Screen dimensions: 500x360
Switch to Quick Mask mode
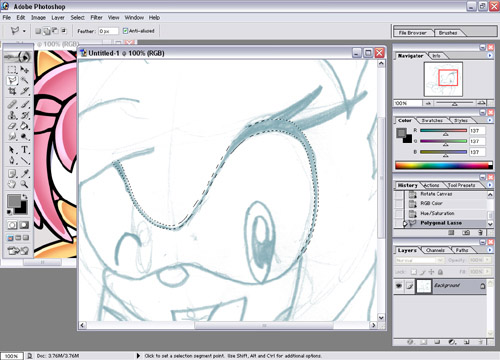pos(24,225)
